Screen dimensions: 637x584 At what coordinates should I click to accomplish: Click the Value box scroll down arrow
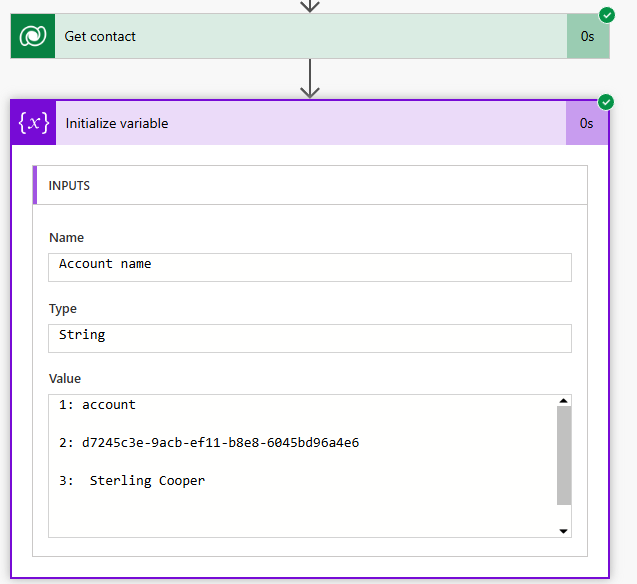564,530
